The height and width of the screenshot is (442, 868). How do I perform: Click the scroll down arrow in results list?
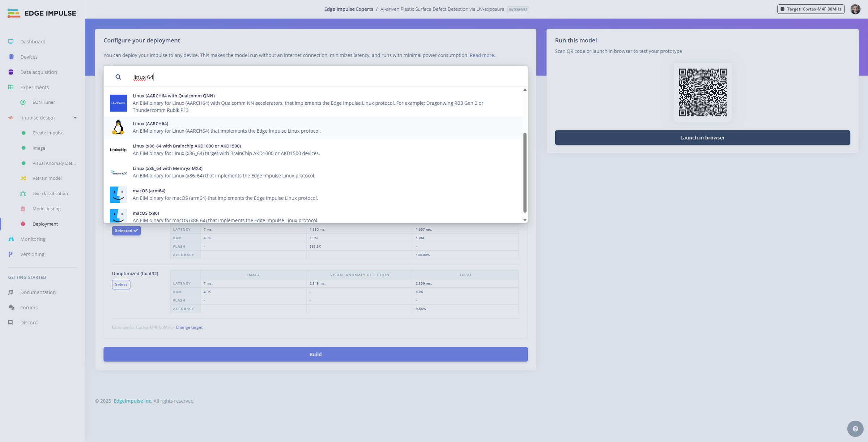pyautogui.click(x=525, y=220)
